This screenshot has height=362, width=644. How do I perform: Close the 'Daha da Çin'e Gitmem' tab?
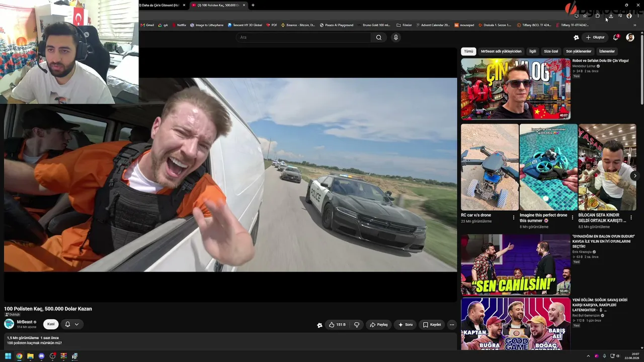(184, 5)
